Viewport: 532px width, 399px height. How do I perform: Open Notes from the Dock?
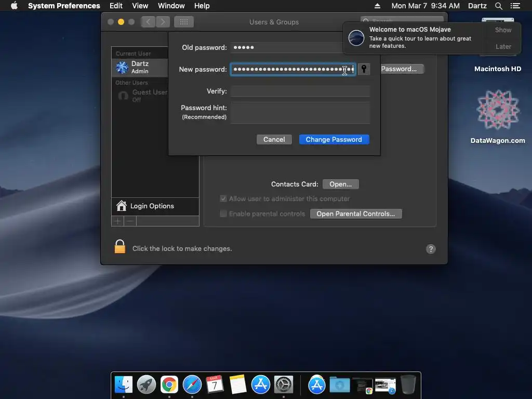tap(238, 385)
